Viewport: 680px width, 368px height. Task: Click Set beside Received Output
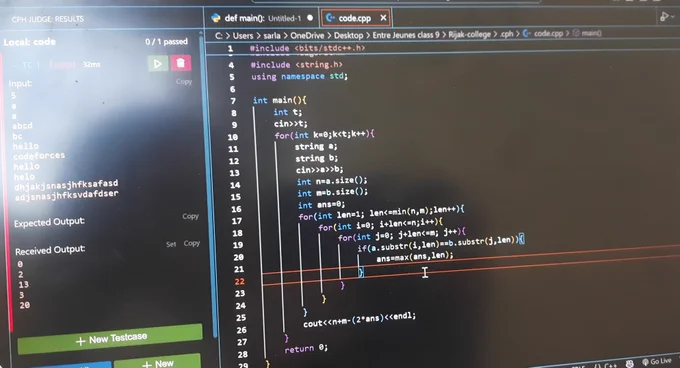pyautogui.click(x=171, y=244)
